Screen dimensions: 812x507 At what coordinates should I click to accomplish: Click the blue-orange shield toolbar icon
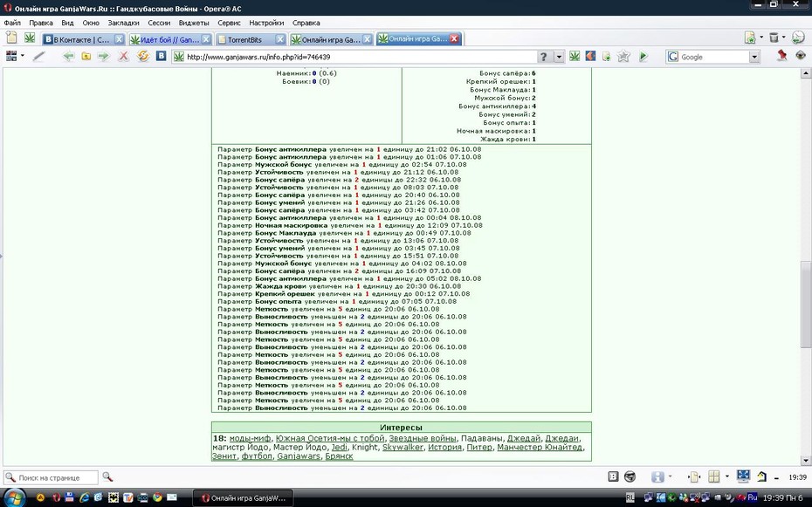coord(590,56)
